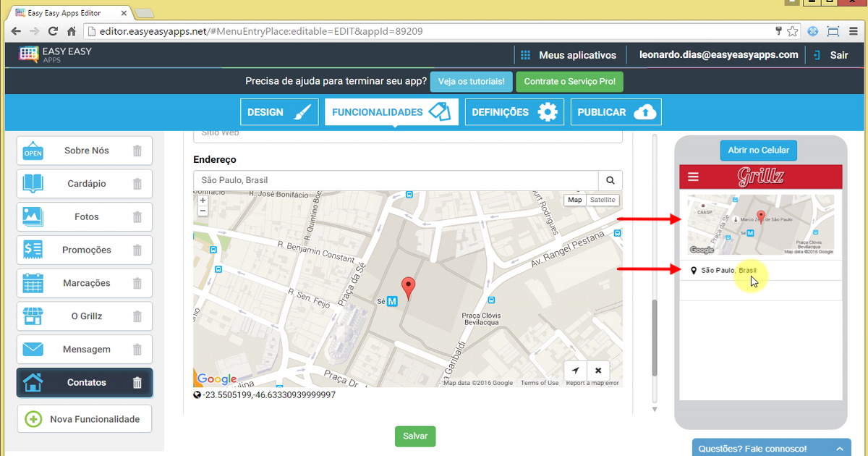This screenshot has width=868, height=456.
Task: Click the close button on the map zoom controls
Action: point(598,370)
